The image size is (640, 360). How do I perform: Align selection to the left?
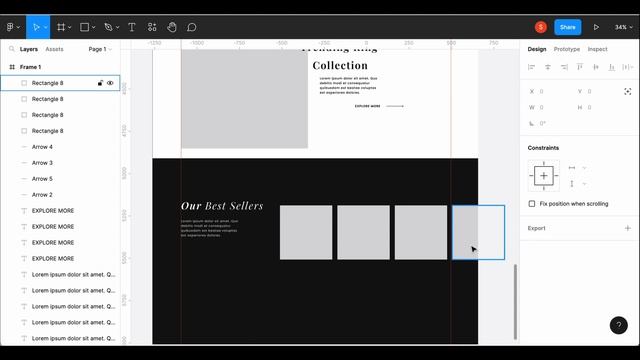[531, 67]
